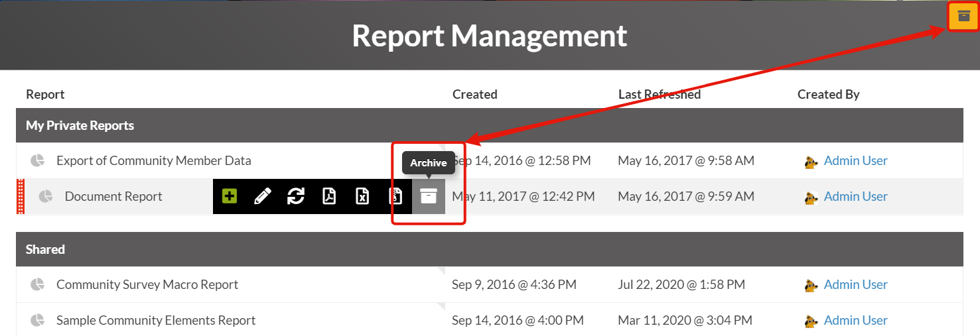Click the file export icon left of Archive
The height and width of the screenshot is (336, 980).
coord(395,196)
